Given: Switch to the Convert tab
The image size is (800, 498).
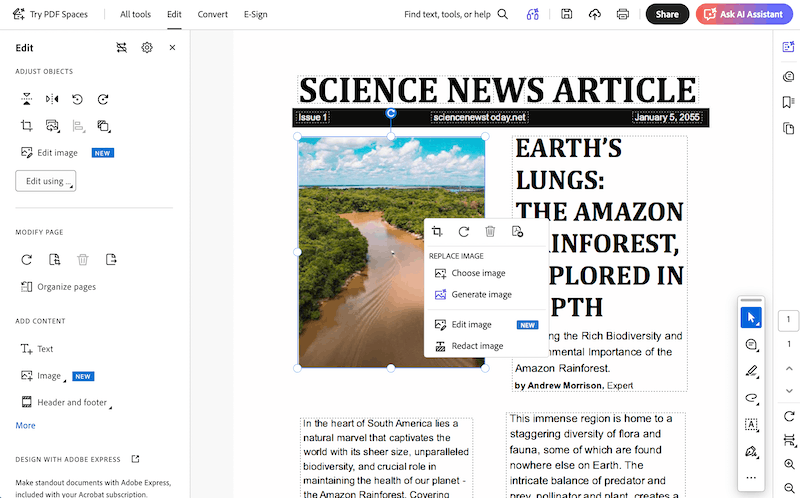Looking at the screenshot, I should pos(213,14).
